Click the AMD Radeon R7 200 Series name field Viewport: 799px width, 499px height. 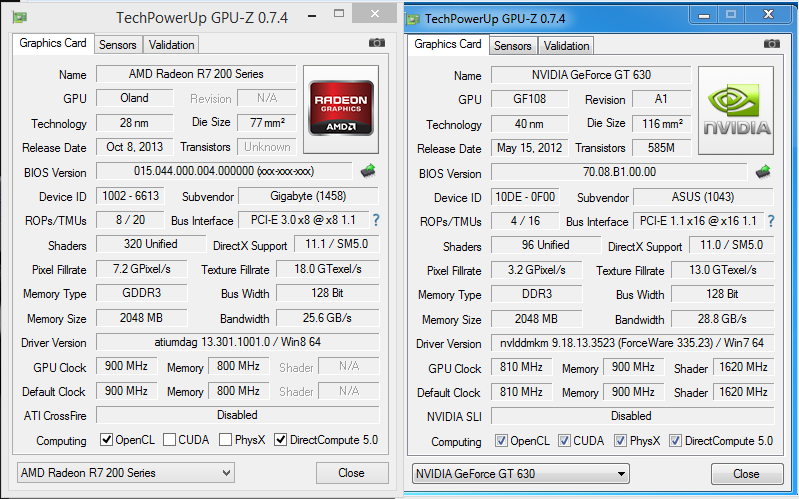[196, 74]
